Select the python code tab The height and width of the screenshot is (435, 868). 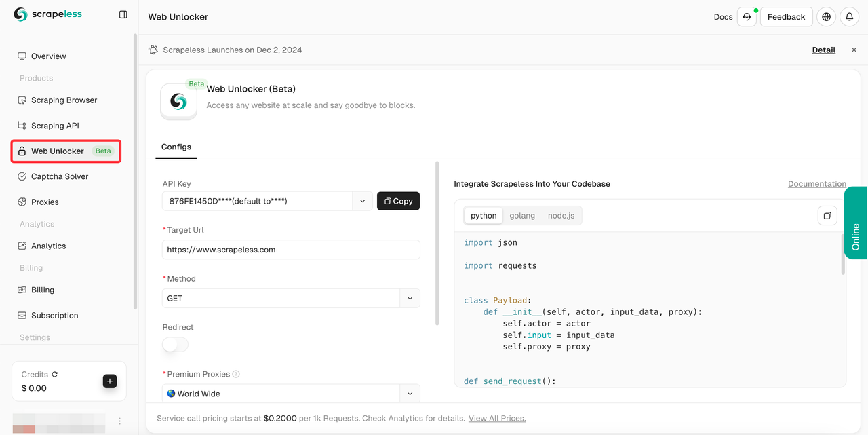(484, 216)
